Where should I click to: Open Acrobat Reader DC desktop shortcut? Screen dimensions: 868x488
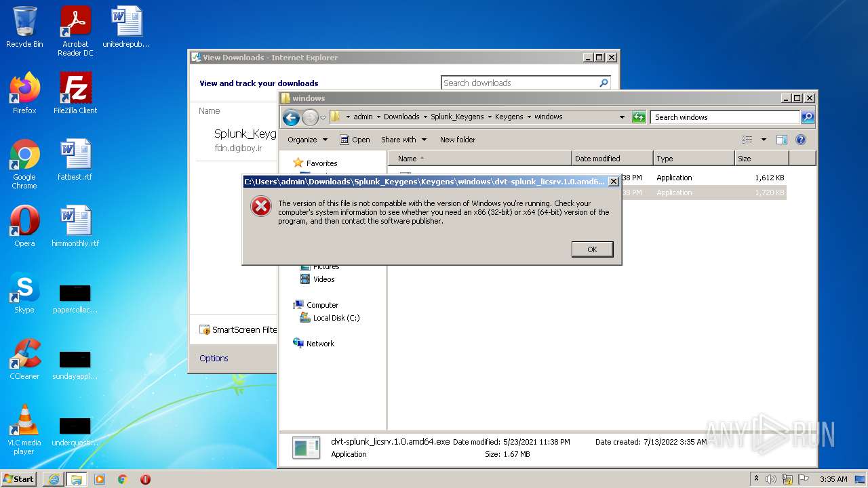click(x=75, y=31)
